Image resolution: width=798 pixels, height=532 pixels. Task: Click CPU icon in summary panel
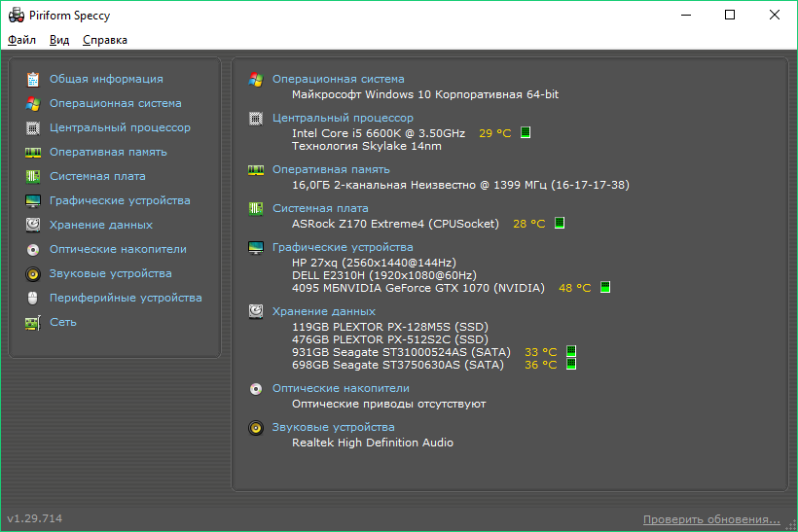tap(256, 119)
